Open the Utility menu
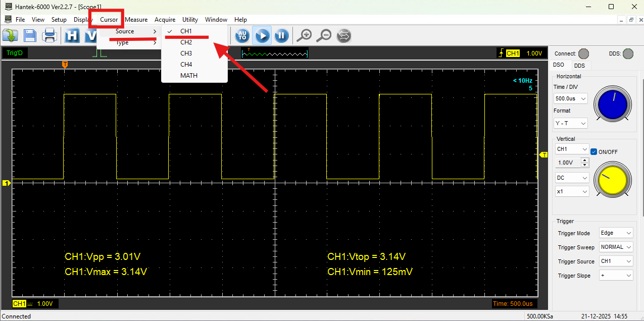This screenshot has width=644, height=321. pos(190,20)
